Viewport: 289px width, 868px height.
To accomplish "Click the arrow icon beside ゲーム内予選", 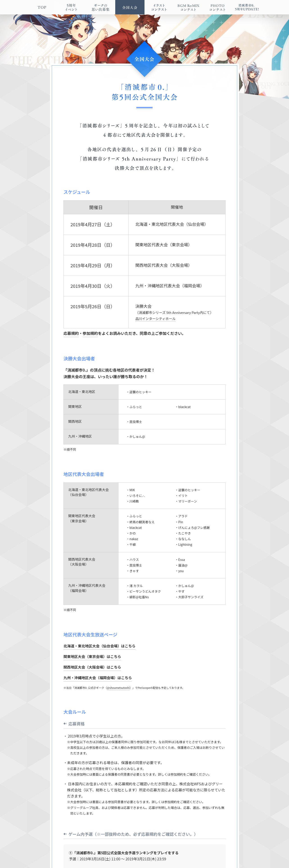I will point(65,834).
